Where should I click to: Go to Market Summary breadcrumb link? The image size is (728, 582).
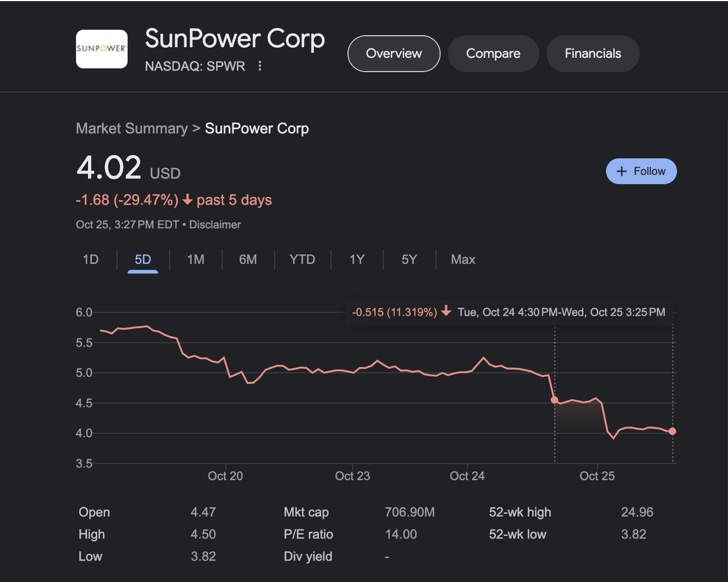coord(132,128)
